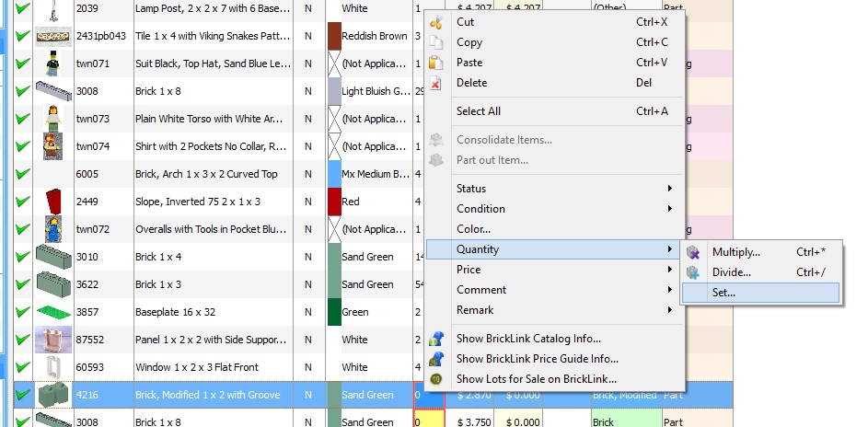Image resolution: width=868 pixels, height=427 pixels.
Task: Click the Lamp Post description in row 2039
Action: tap(213, 8)
